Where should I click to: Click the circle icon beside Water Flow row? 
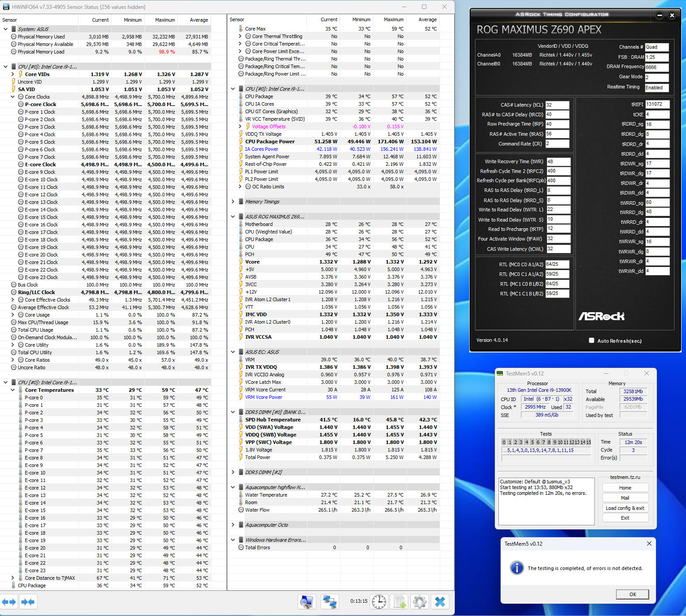(x=241, y=510)
